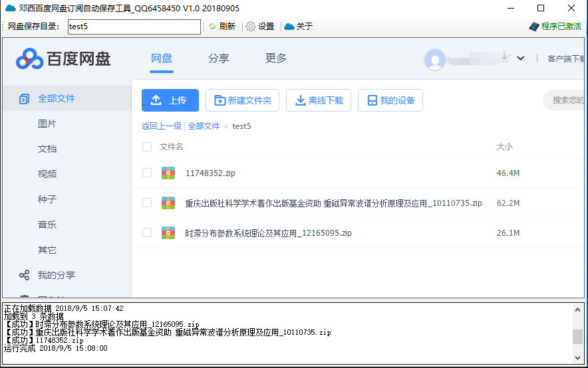The height and width of the screenshot is (368, 588).
Task: Click the 大小 column header
Action: point(505,147)
